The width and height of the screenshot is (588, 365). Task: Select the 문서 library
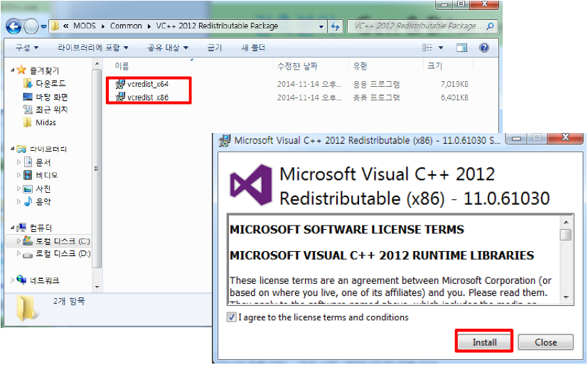pos(43,162)
